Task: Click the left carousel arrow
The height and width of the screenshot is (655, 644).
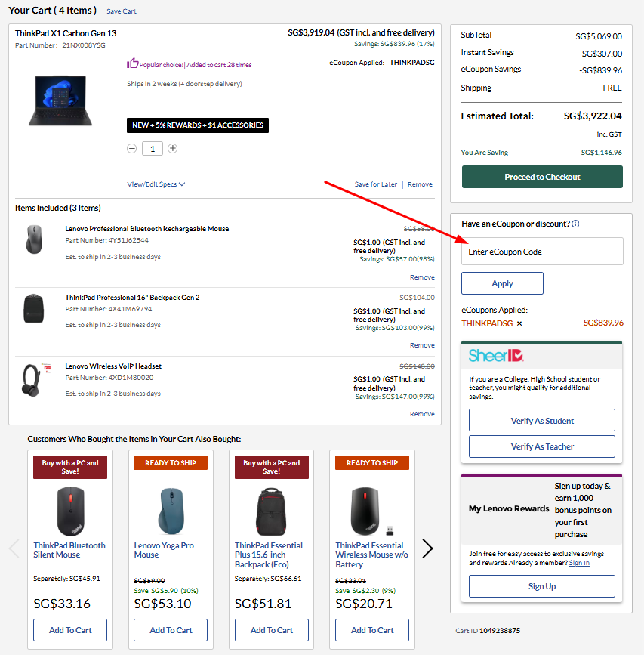Action: [x=14, y=548]
